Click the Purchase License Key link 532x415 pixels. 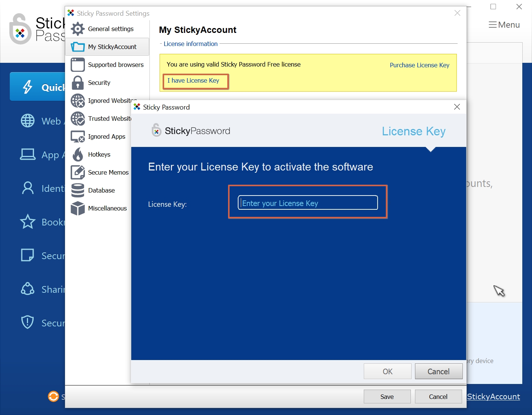[x=419, y=65]
